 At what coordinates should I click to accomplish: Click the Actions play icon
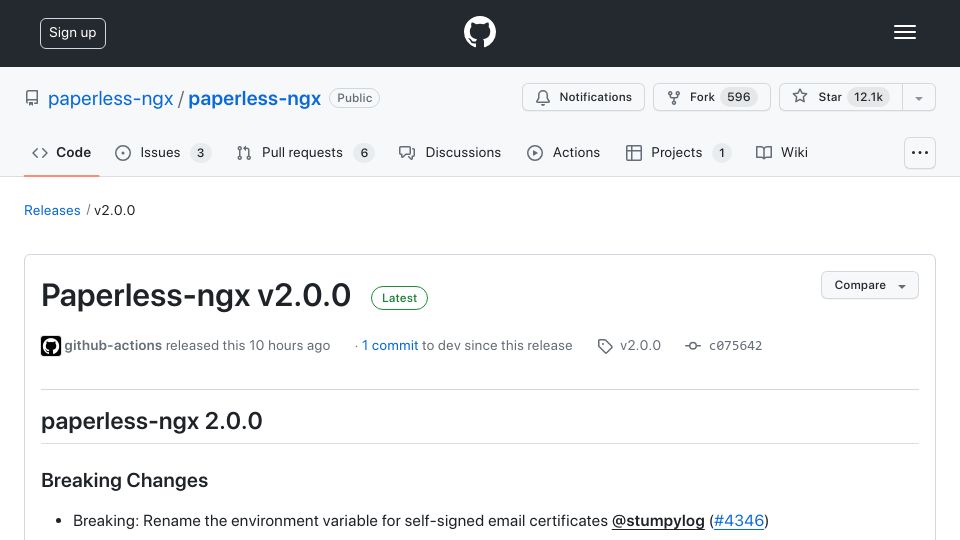[x=535, y=153]
